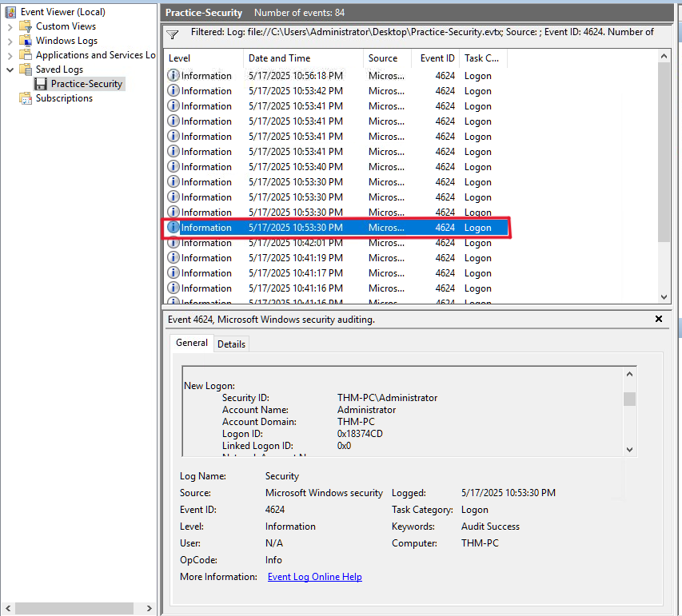Expand the Custom Views tree node
This screenshot has height=616, width=682.
tap(10, 26)
